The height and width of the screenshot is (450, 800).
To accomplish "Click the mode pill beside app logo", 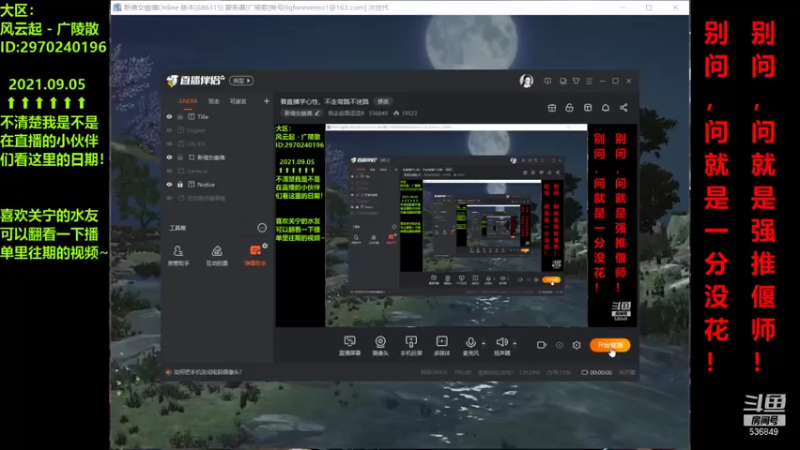I will (x=241, y=81).
